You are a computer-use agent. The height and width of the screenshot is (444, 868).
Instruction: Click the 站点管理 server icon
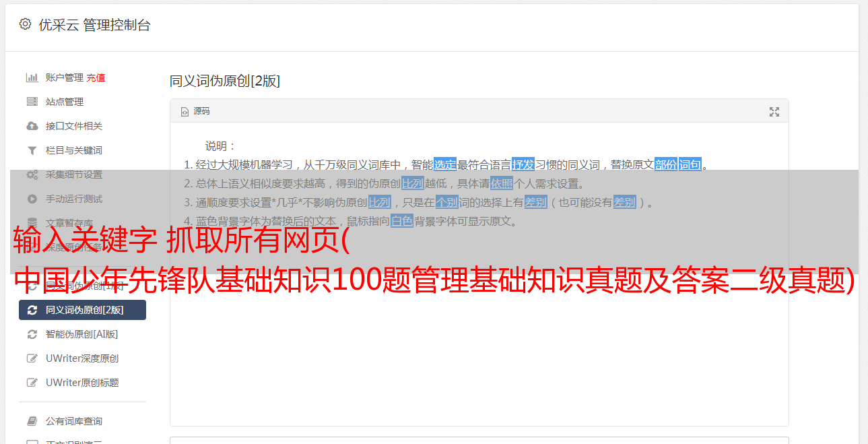tap(32, 102)
